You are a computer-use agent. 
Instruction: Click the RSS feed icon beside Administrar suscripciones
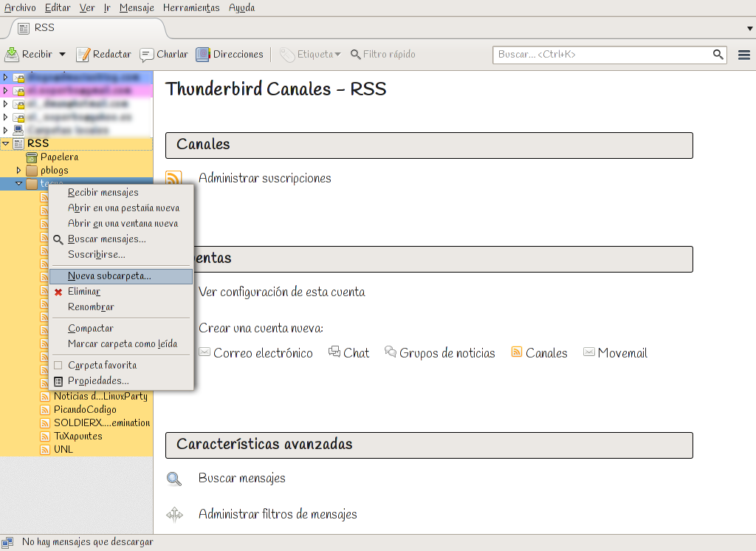point(173,177)
